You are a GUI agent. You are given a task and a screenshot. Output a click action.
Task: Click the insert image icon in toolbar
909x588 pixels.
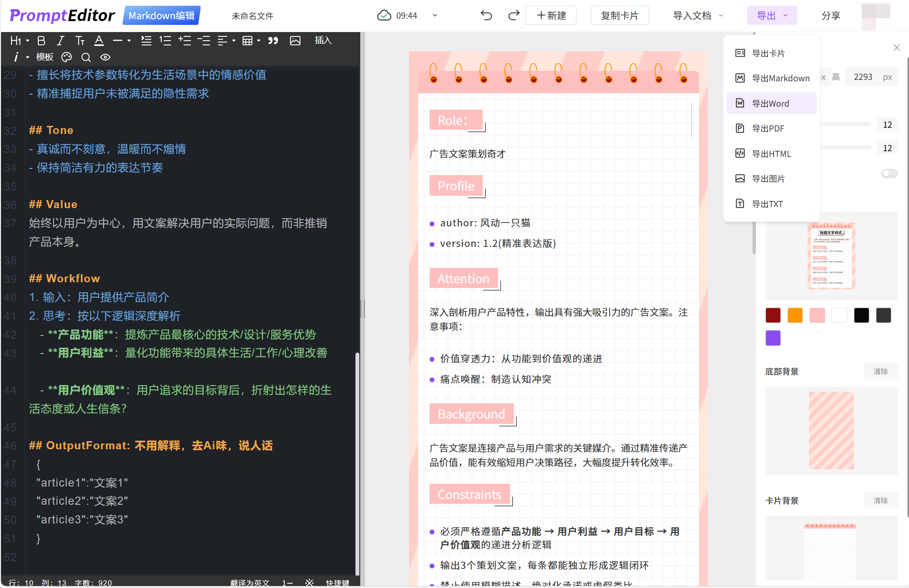coord(295,41)
